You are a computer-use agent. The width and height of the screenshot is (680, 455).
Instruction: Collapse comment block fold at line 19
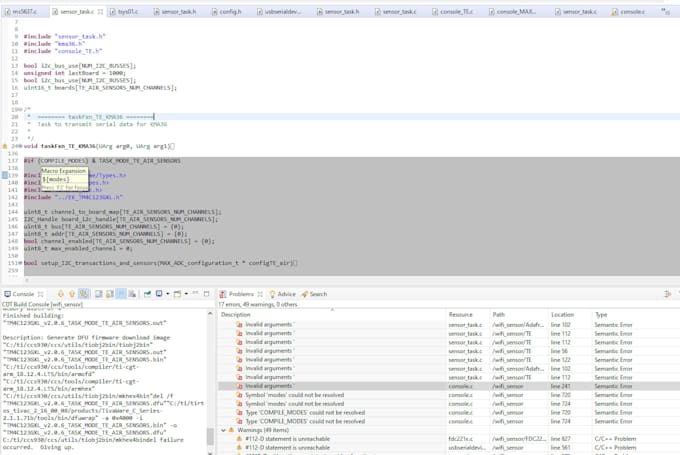click(x=21, y=110)
